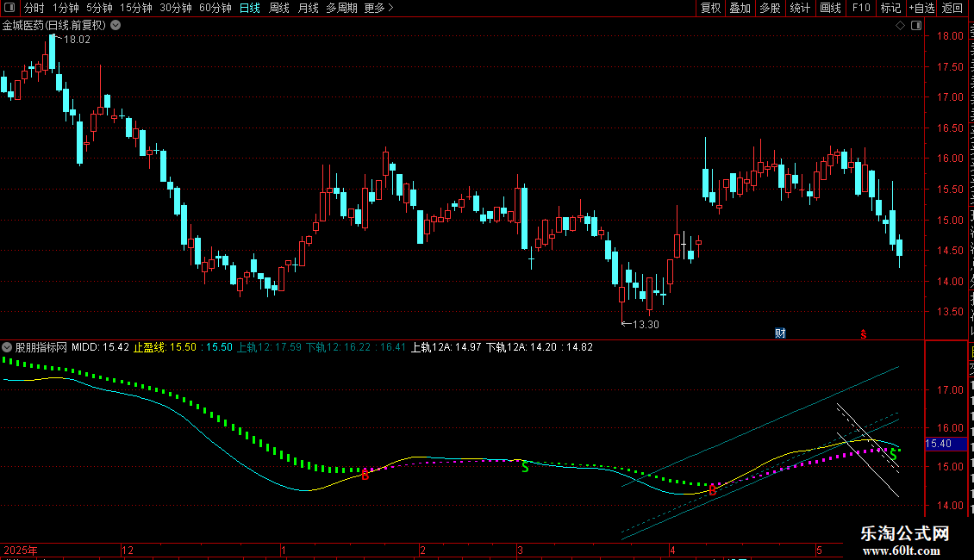Click the 下轨12A: 14.20 value
The height and width of the screenshot is (560, 974).
coord(521,348)
